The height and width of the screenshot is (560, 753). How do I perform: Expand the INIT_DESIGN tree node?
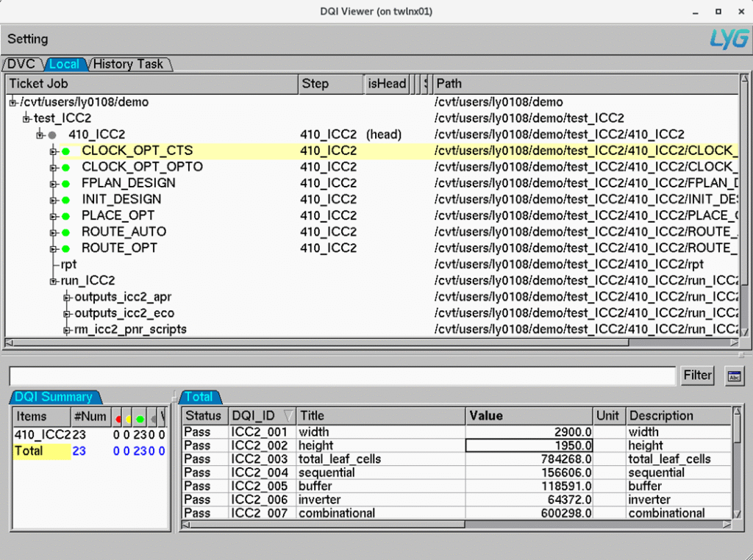point(54,200)
